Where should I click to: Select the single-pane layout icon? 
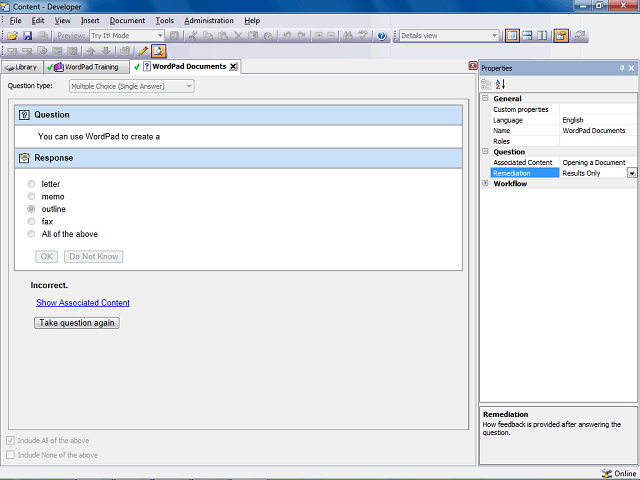(512, 36)
